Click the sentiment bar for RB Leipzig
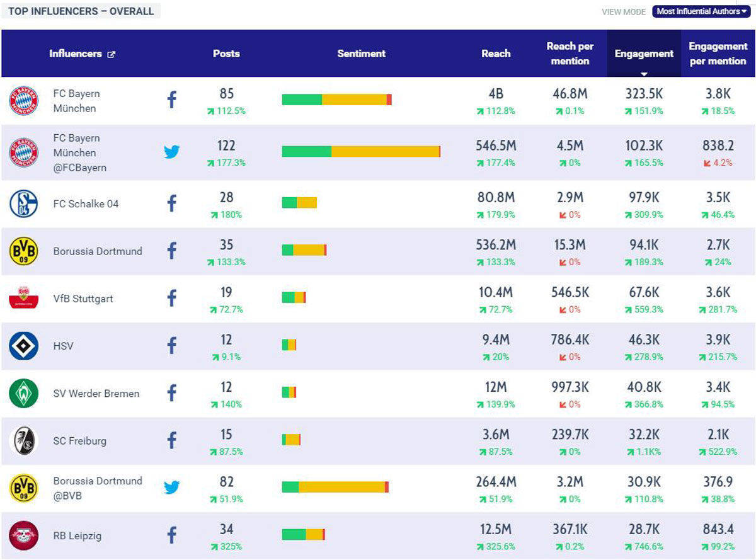This screenshot has height=560, width=756. 304,534
